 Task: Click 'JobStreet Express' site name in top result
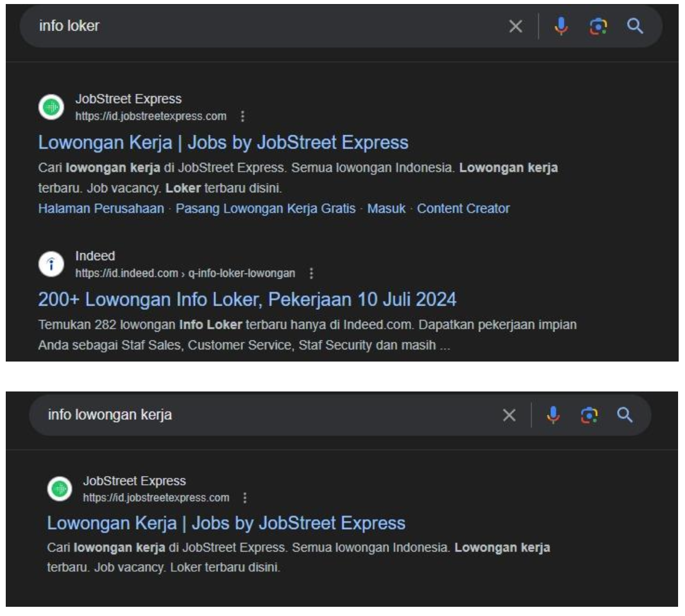click(128, 99)
